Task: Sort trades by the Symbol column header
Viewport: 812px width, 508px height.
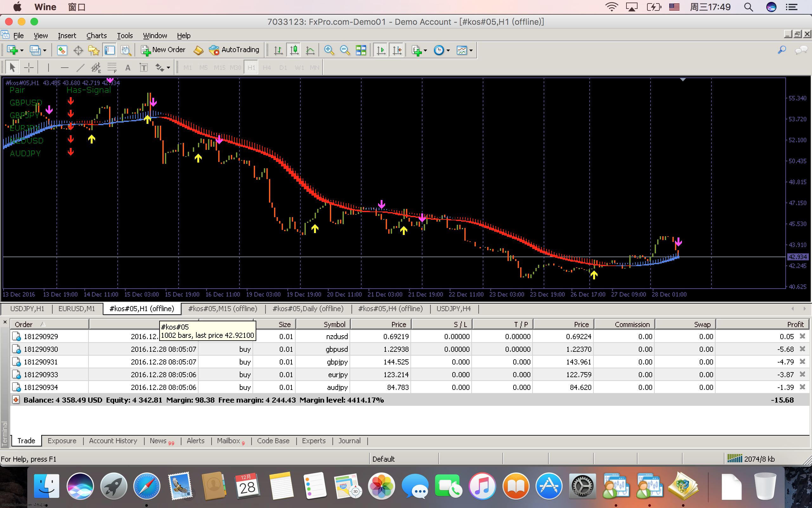Action: pos(323,324)
